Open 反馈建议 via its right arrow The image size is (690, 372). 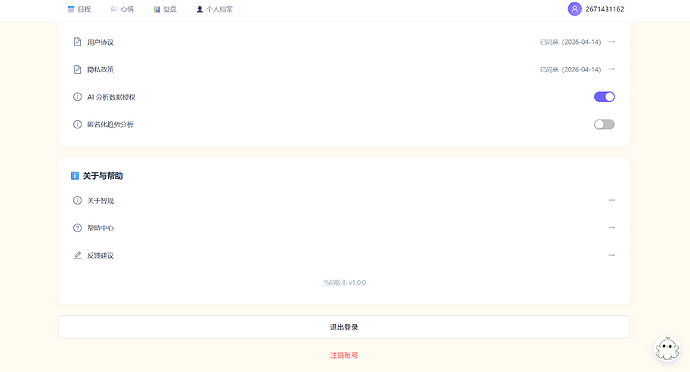pyautogui.click(x=611, y=255)
